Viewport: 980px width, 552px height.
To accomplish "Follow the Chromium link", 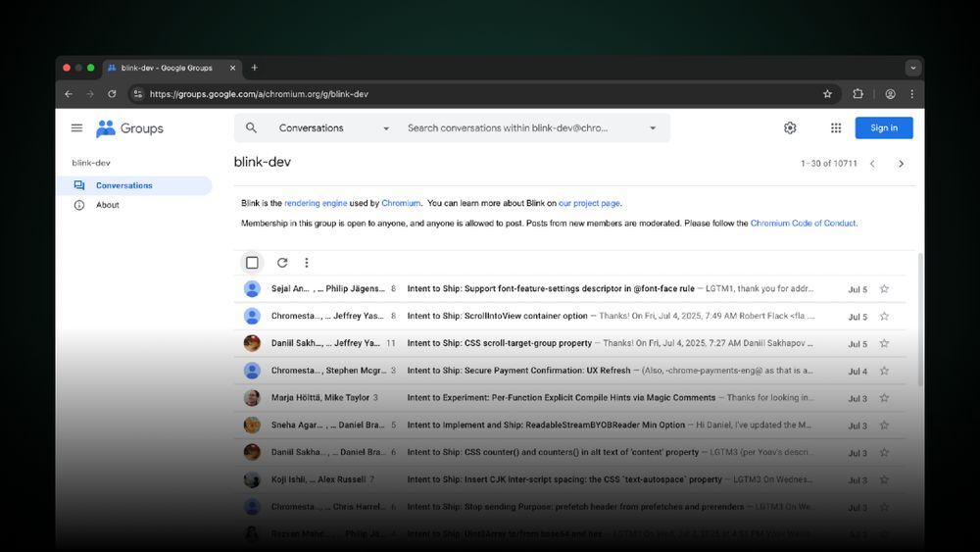I will [401, 203].
